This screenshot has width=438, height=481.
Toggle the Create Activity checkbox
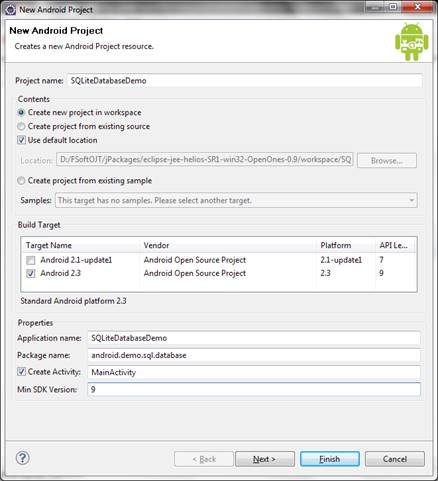(21, 372)
